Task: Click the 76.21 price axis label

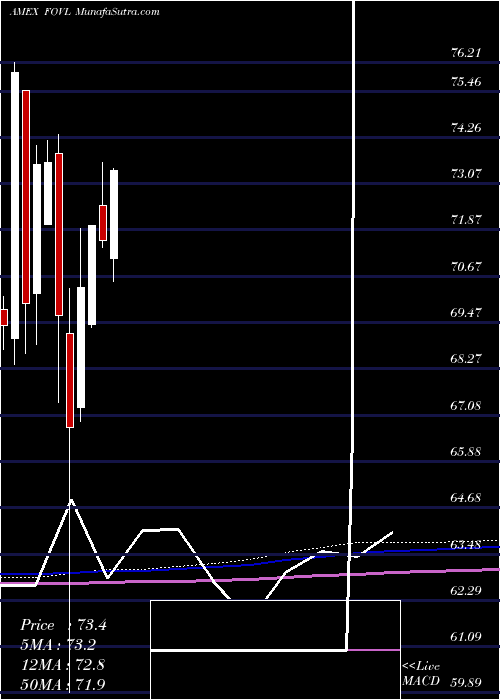Action: pyautogui.click(x=466, y=53)
